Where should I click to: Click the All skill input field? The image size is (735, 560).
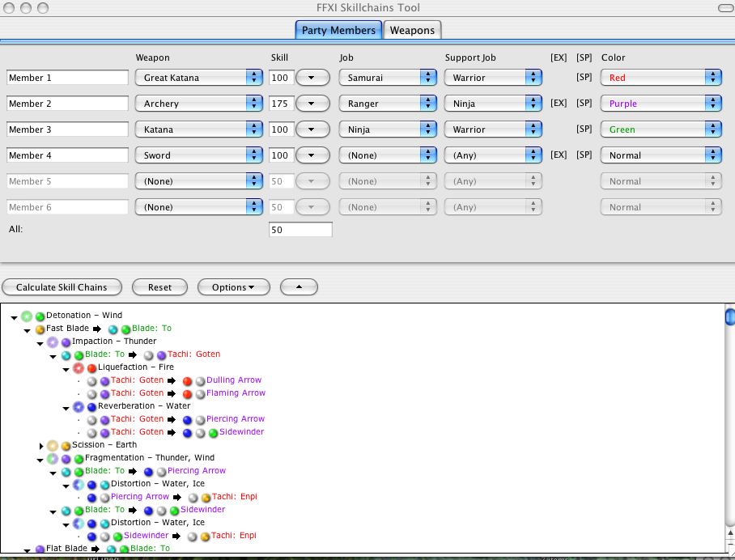tap(300, 230)
